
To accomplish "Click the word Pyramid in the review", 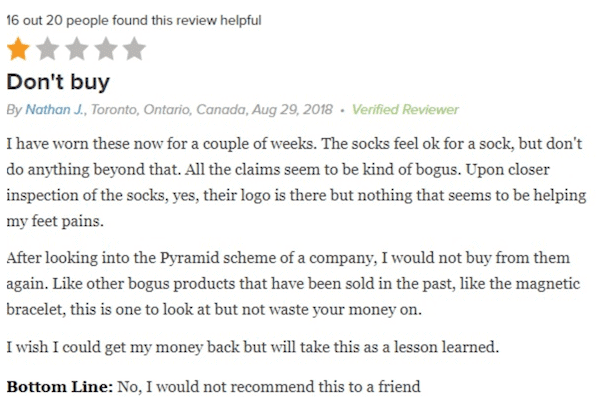I will point(189,258).
